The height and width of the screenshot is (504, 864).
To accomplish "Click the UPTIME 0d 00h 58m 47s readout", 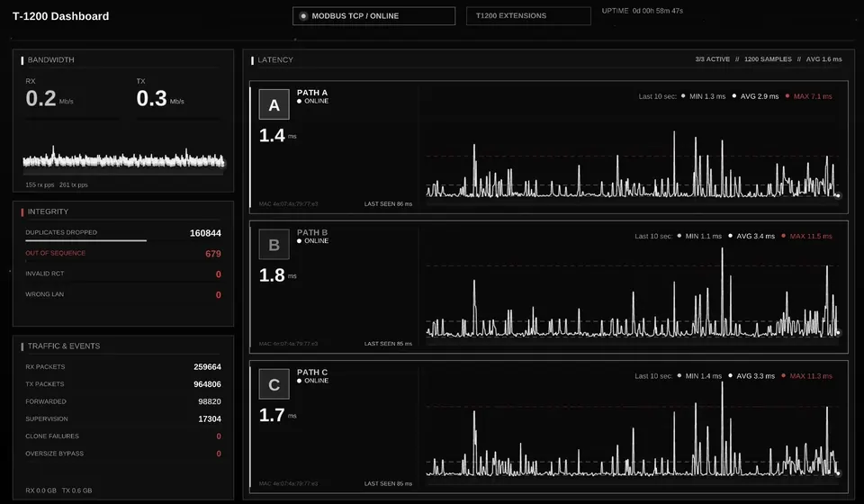I will [x=643, y=11].
